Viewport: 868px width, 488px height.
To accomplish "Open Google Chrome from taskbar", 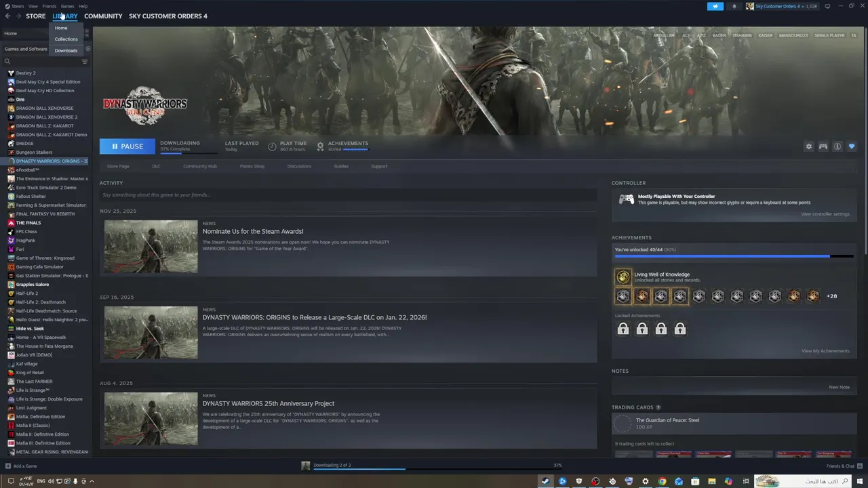I will [662, 481].
